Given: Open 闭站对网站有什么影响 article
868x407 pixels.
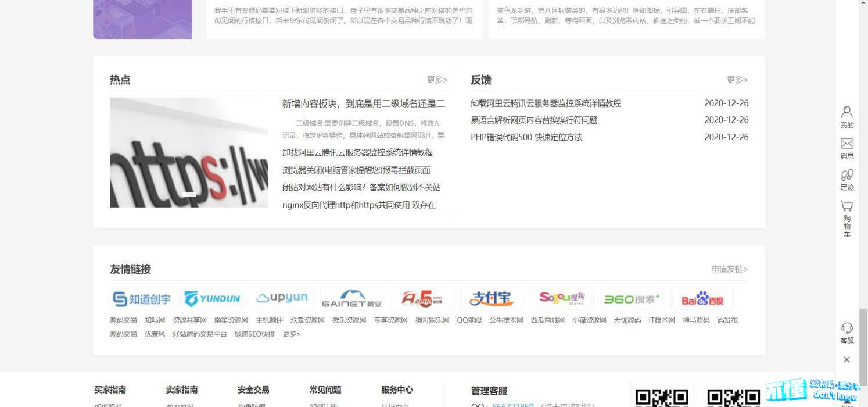Looking at the screenshot, I should pyautogui.click(x=361, y=187).
